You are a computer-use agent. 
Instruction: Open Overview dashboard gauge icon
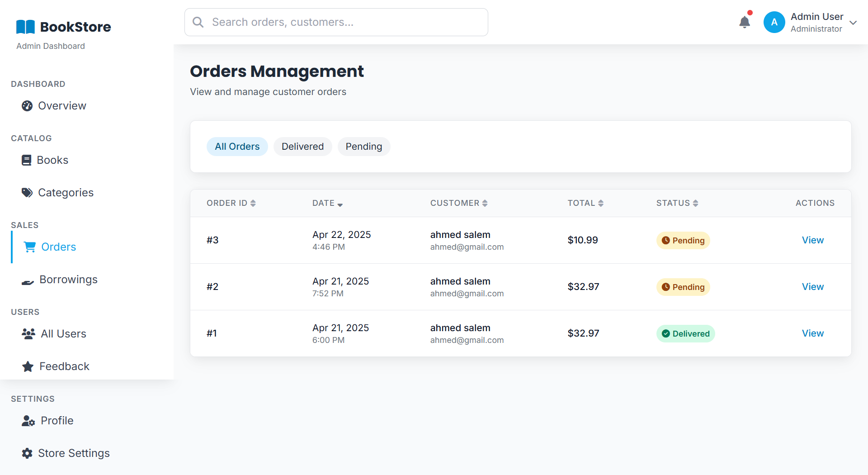pos(27,106)
